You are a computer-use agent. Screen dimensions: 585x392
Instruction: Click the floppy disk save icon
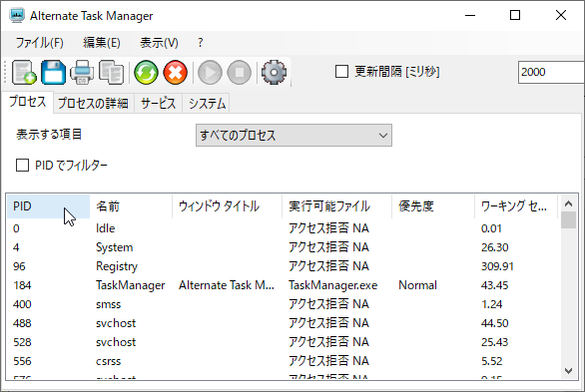pos(53,72)
